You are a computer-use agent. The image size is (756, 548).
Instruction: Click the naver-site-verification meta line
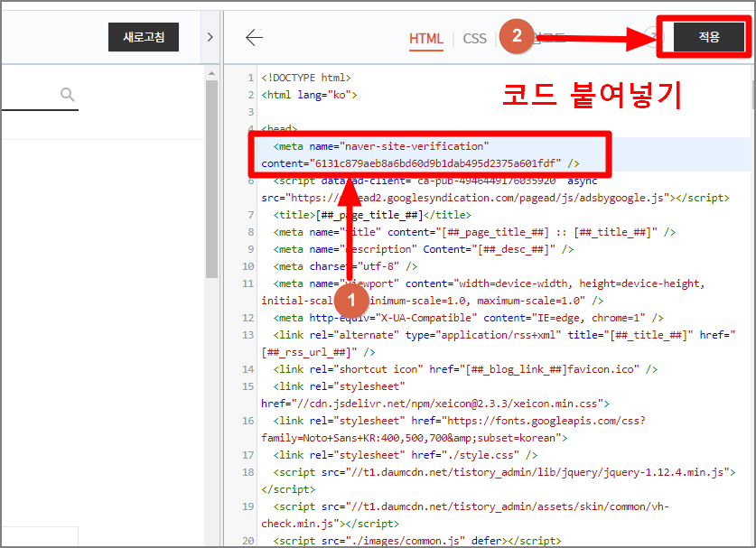point(381,146)
